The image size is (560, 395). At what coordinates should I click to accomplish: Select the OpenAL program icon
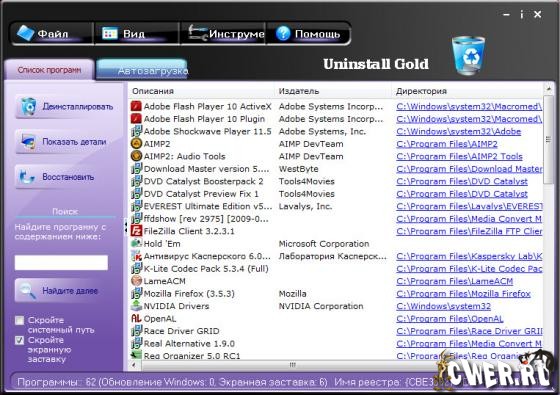click(x=136, y=318)
